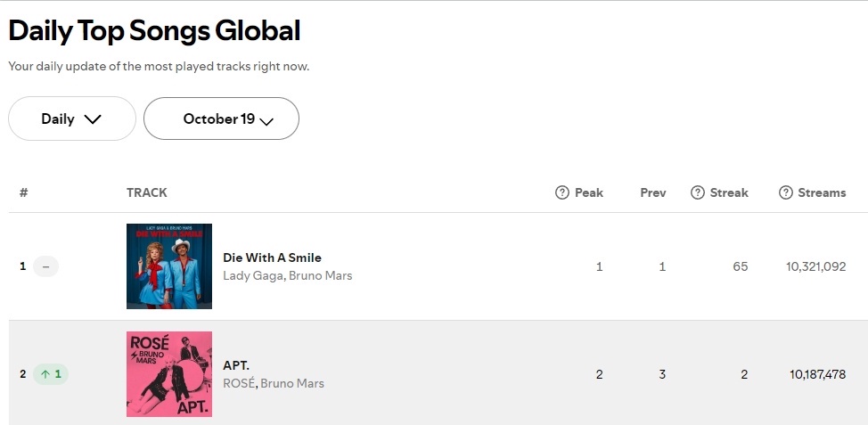Screen dimensions: 868x425
Task: Open the ROSÉ, Bruno Mars artist link
Action: [274, 383]
